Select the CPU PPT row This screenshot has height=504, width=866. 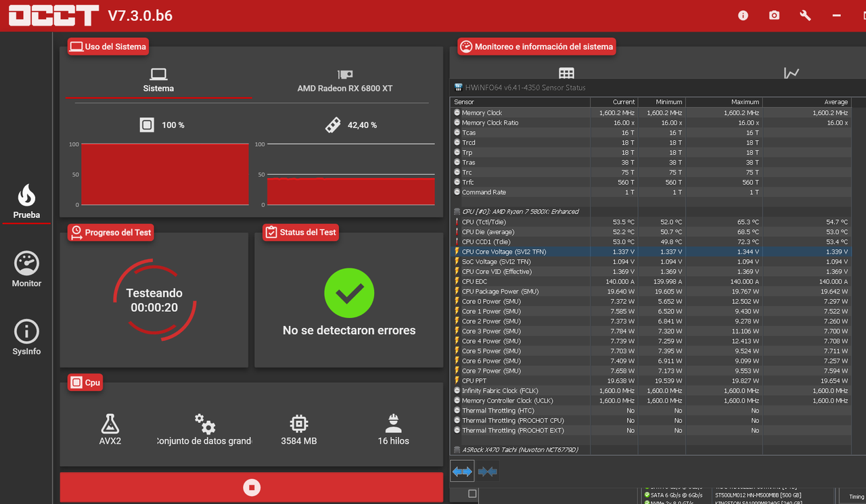point(650,381)
